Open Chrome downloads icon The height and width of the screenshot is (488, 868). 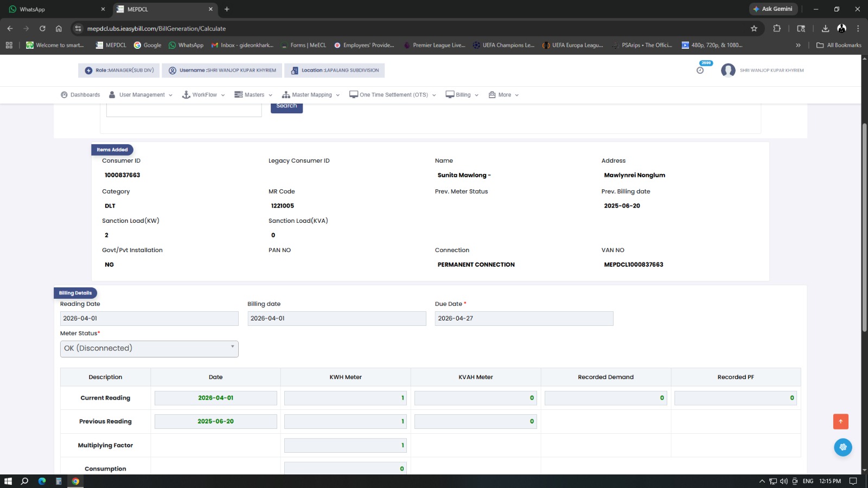(825, 29)
